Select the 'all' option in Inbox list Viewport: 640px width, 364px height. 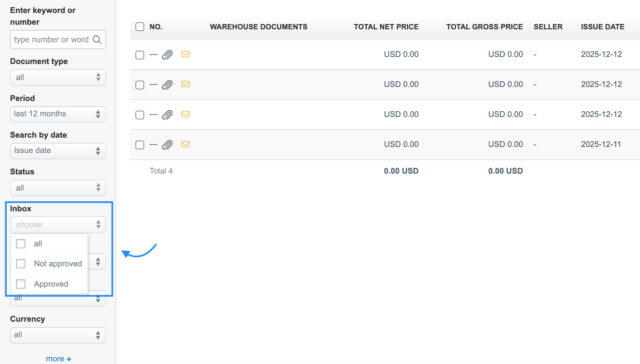pyautogui.click(x=21, y=244)
